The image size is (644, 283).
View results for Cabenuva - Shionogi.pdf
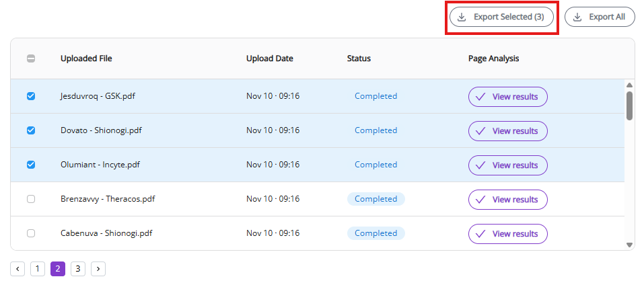(x=507, y=234)
